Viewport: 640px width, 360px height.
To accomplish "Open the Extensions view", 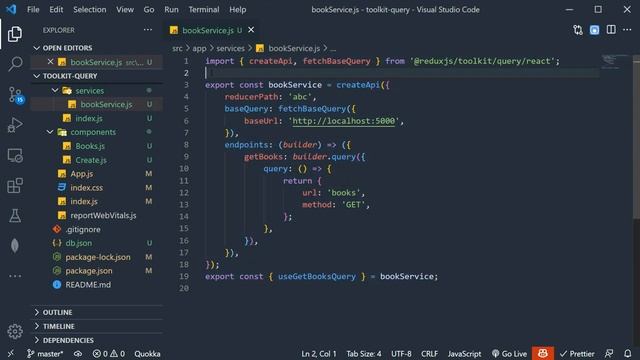I will coord(15,186).
